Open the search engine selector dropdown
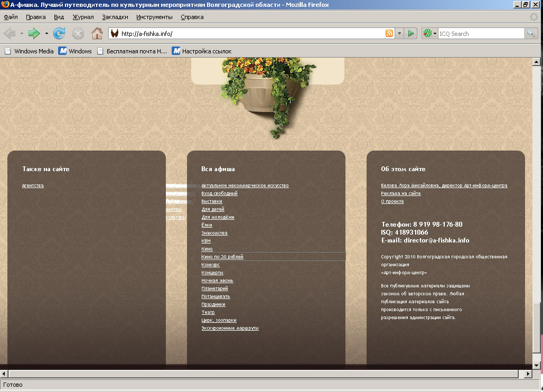Viewport: 543px width, 392px height. click(435, 34)
